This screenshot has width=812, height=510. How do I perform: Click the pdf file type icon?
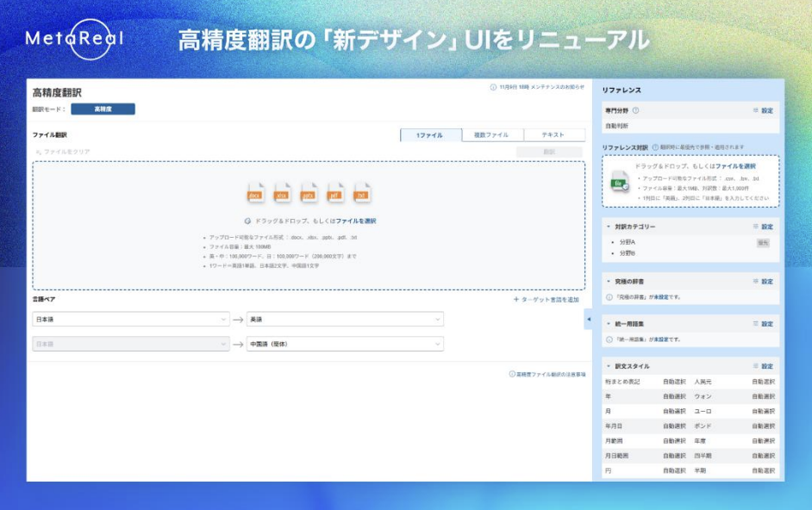click(335, 192)
